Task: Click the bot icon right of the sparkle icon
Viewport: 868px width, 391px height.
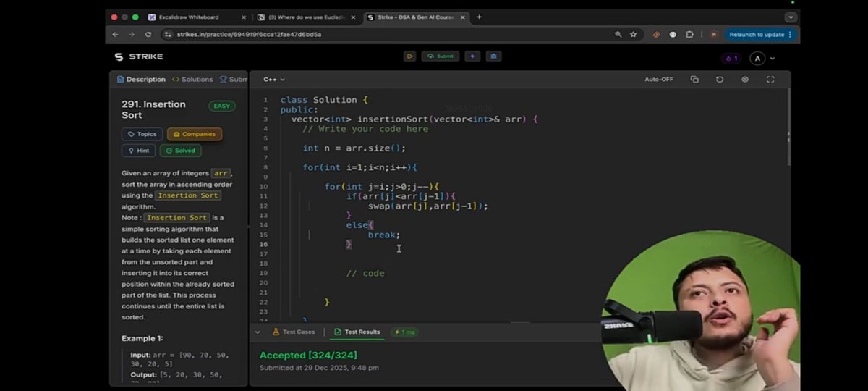Action: (494, 56)
